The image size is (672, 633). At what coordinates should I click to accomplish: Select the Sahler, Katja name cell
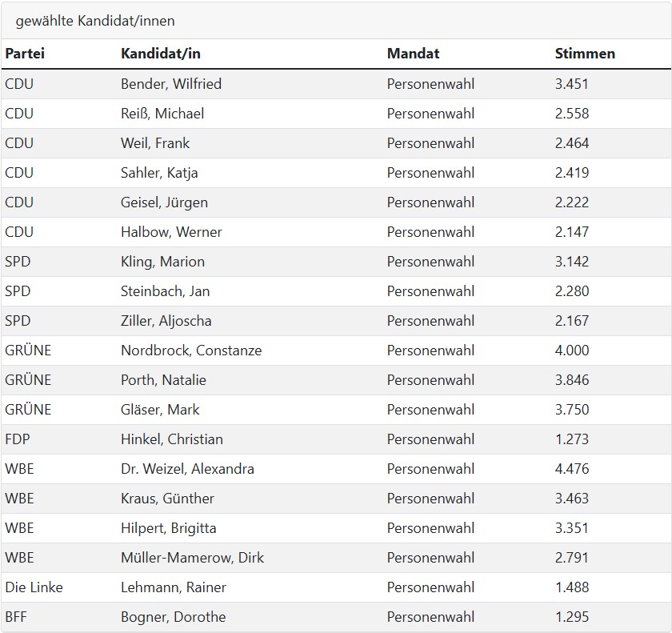click(x=159, y=173)
